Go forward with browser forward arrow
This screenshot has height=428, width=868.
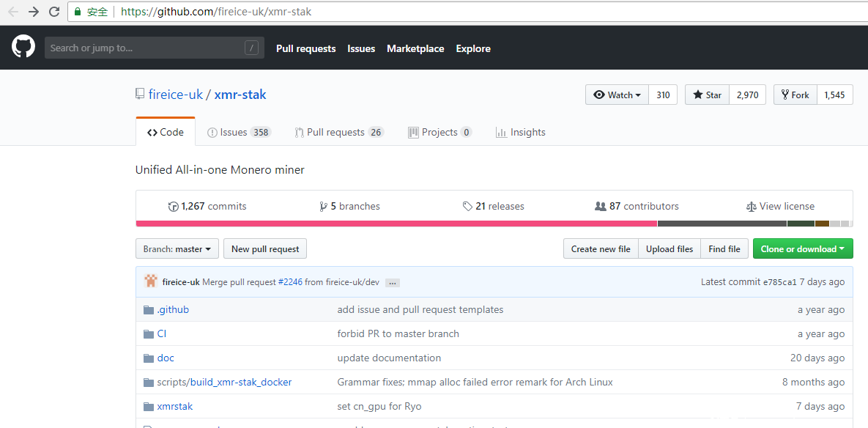(34, 12)
